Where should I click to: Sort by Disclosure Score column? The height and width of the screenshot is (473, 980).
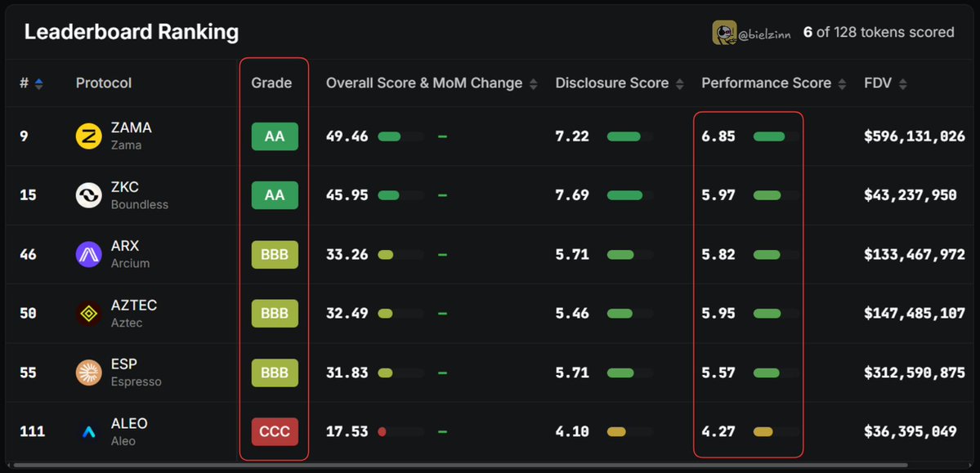coord(679,83)
